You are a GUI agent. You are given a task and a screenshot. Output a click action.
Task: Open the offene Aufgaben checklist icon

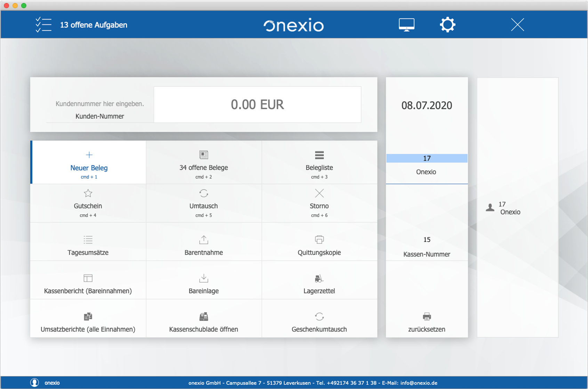pos(43,25)
